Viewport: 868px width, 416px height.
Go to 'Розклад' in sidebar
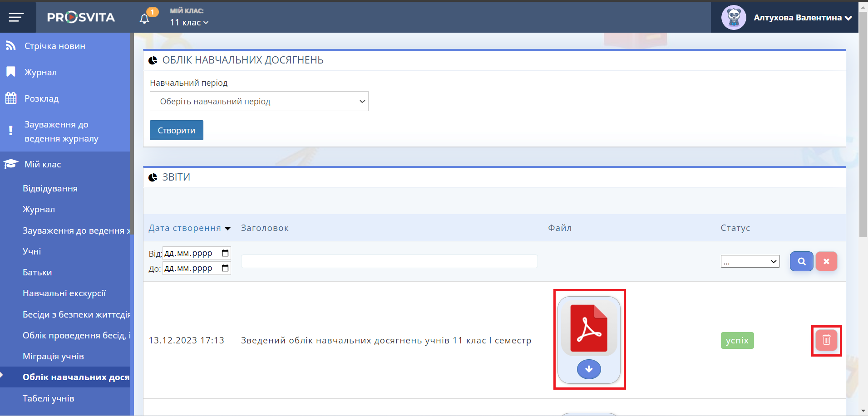[41, 98]
